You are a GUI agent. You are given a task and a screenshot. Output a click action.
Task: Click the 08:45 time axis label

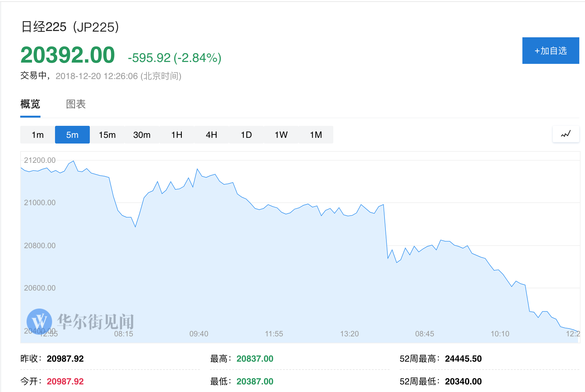[424, 334]
